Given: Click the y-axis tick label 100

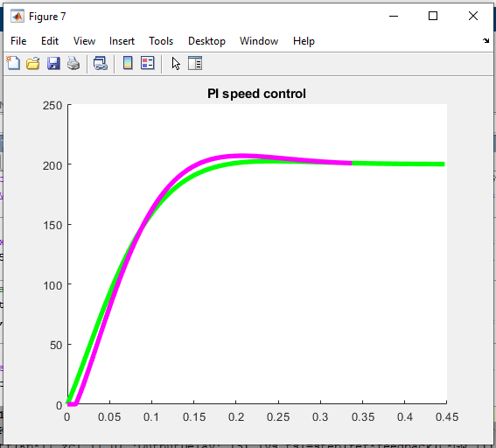Looking at the screenshot, I should [52, 286].
